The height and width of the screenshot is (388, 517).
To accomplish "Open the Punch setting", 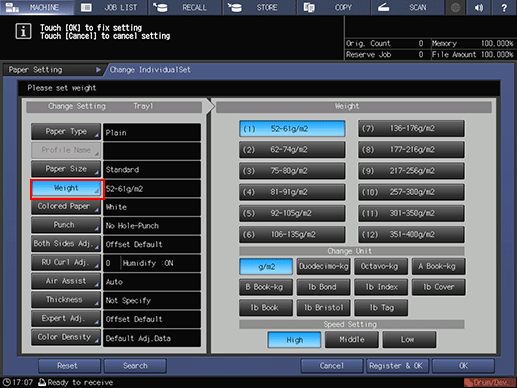I will pyautogui.click(x=66, y=225).
